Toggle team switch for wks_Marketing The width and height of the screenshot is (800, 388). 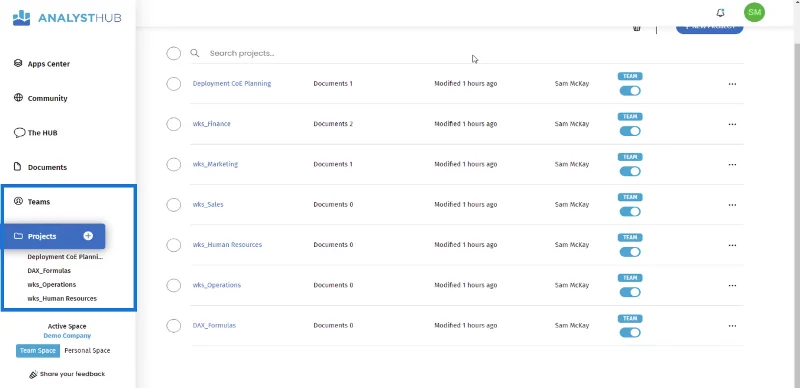click(630, 172)
